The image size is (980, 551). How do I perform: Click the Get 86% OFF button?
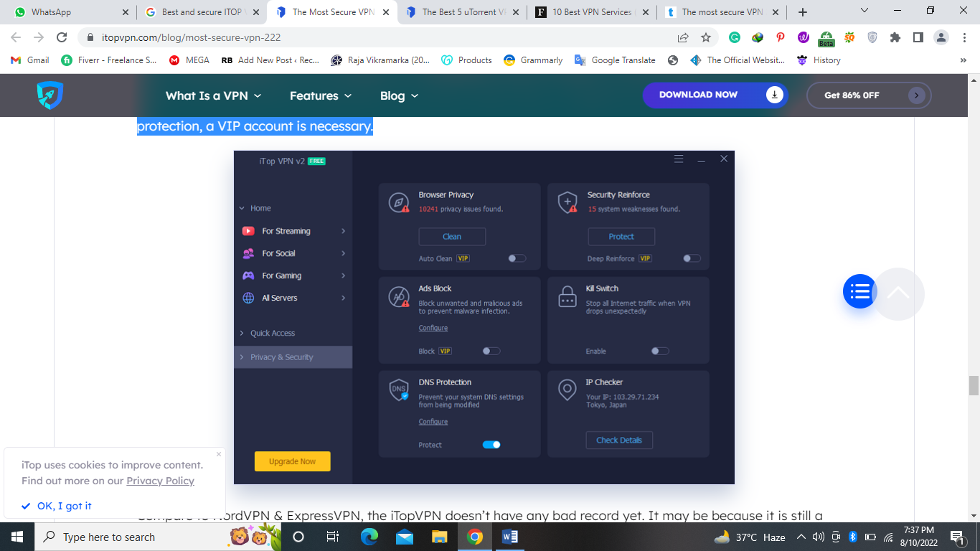(x=869, y=95)
